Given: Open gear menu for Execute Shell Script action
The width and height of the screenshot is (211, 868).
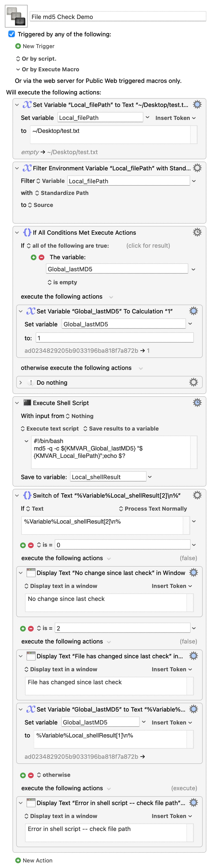Looking at the screenshot, I should [x=197, y=403].
